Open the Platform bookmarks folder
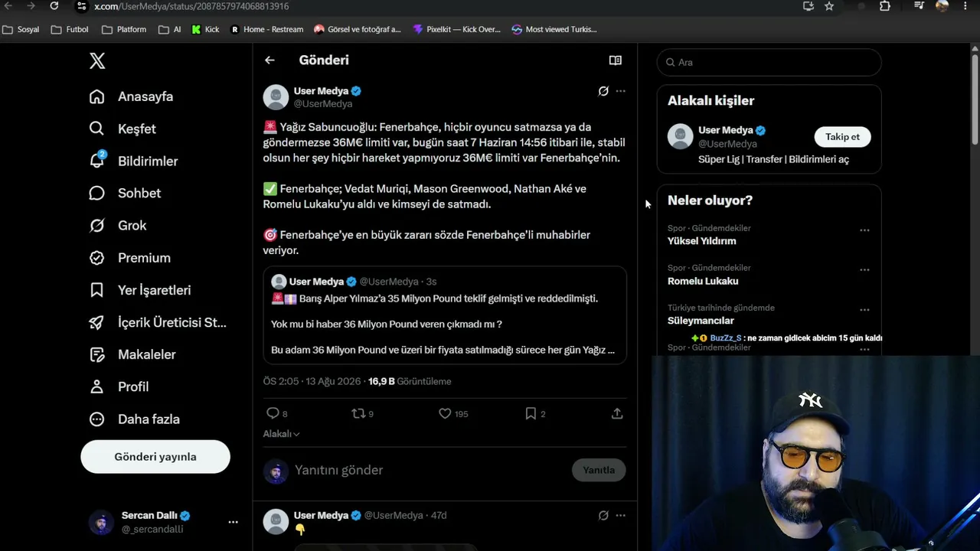This screenshot has width=980, height=551. (x=124, y=29)
